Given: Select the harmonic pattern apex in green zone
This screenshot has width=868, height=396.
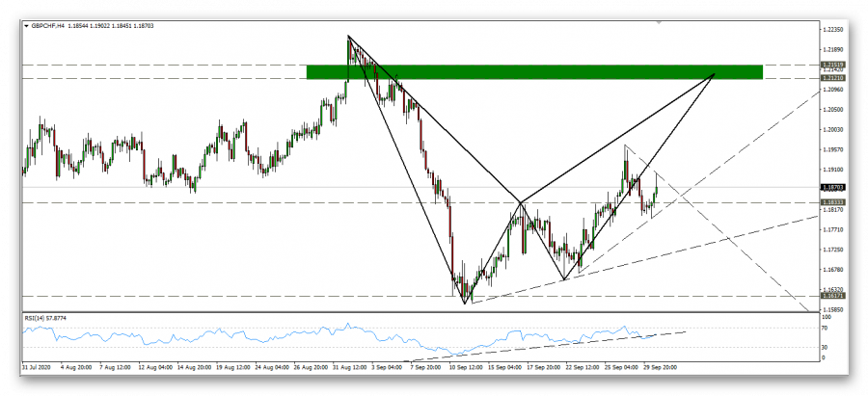Looking at the screenshot, I should click(x=716, y=73).
